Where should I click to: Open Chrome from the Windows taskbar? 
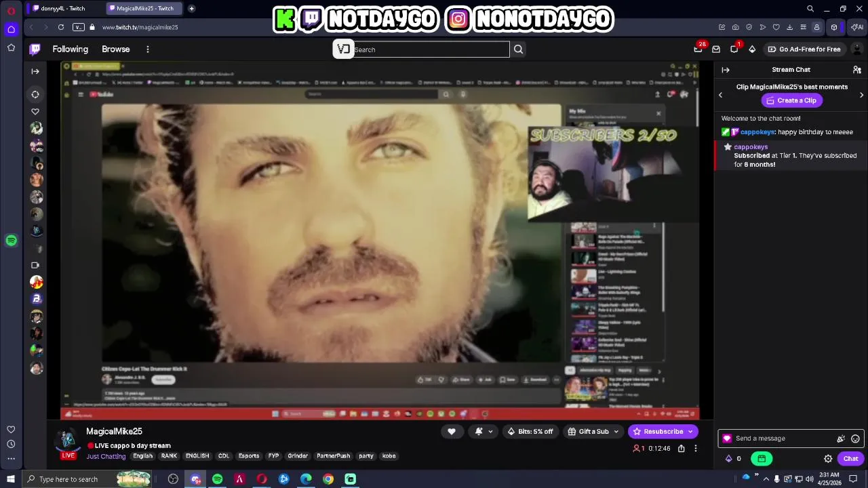coord(328,479)
